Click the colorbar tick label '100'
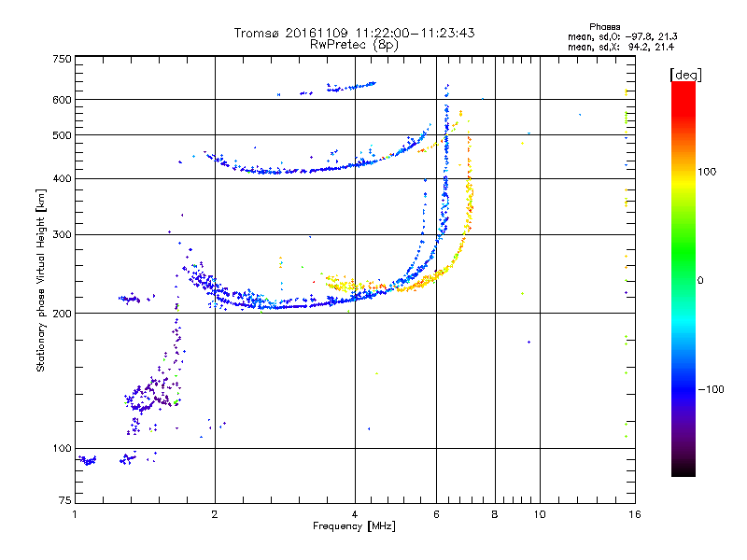The height and width of the screenshot is (560, 747). 707,172
